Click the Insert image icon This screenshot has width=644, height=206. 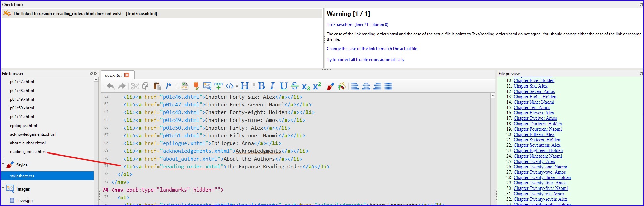[207, 86]
